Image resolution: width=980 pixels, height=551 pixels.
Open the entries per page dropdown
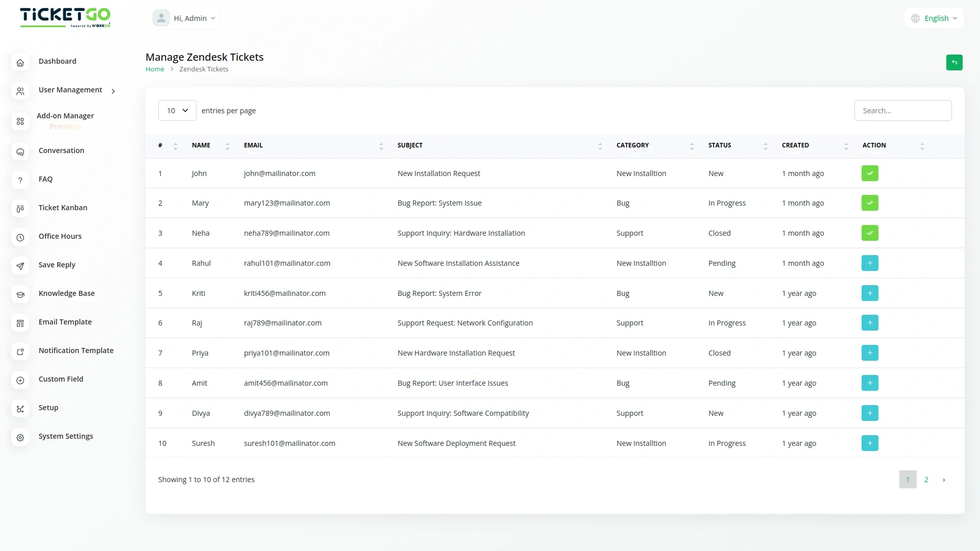(177, 111)
